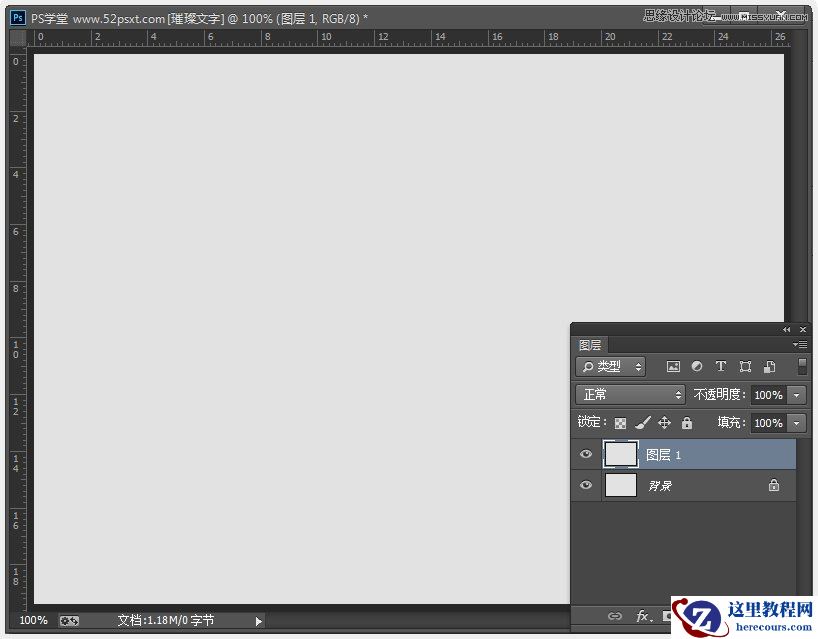Filter for type layers in Layers panel
Screen dimensions: 818x639
[x=720, y=367]
